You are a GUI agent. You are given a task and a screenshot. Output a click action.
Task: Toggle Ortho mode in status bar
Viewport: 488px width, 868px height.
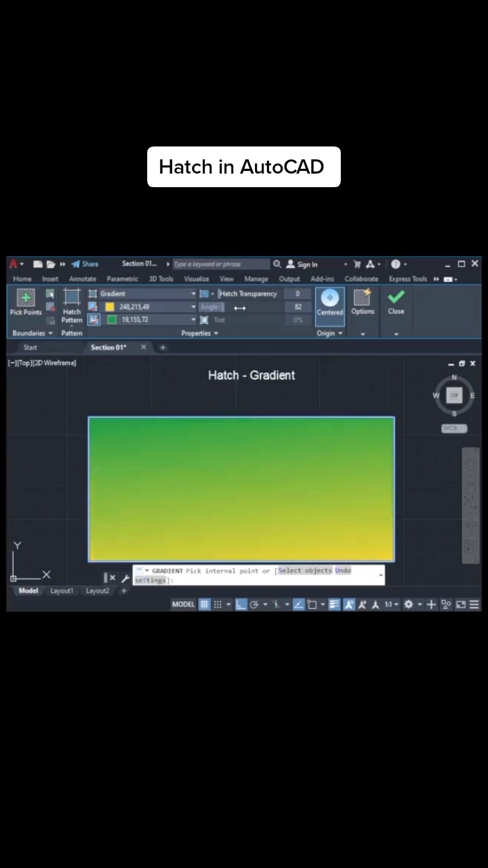coord(241,604)
